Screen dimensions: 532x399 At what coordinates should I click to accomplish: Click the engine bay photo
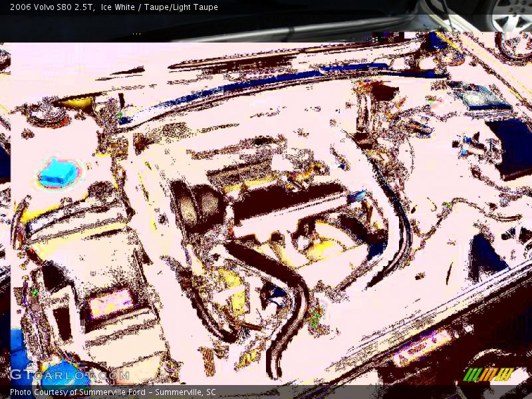tap(266, 199)
